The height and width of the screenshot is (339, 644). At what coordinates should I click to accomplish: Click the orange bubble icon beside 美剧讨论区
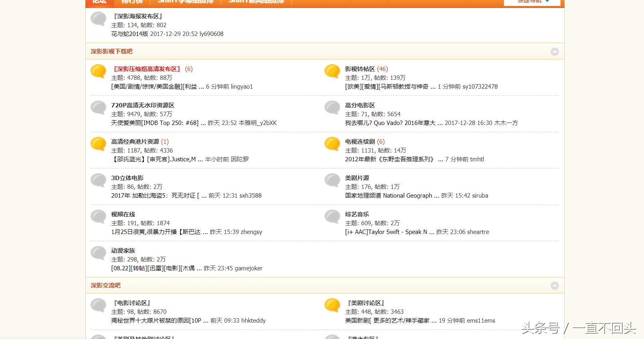[332, 305]
